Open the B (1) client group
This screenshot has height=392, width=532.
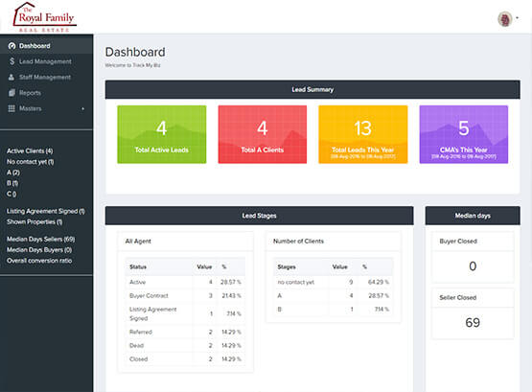12,183
